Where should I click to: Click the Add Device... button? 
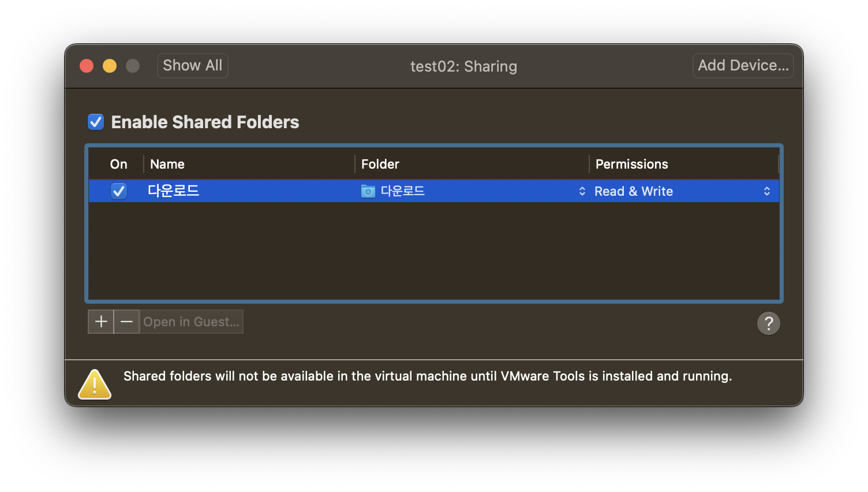point(743,65)
